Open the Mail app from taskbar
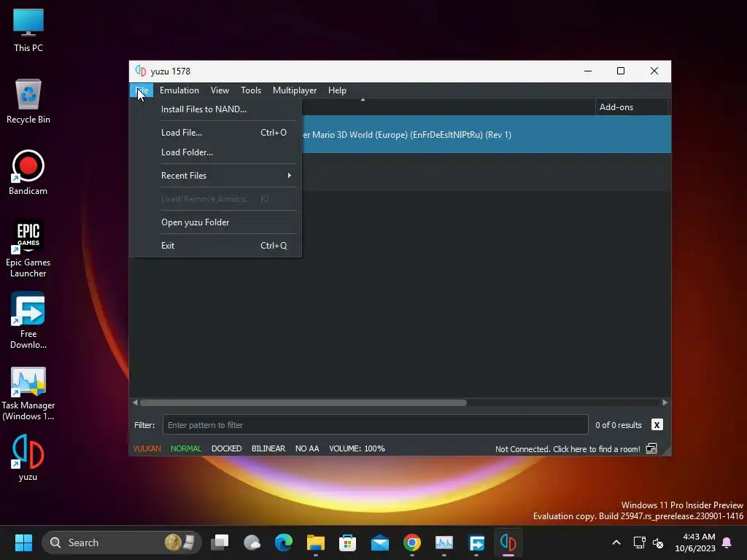Screen dimensions: 747x560 [379, 542]
